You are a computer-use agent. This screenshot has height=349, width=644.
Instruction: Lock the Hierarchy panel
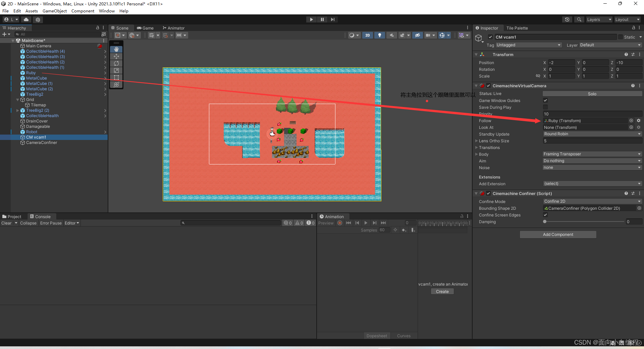pos(98,28)
